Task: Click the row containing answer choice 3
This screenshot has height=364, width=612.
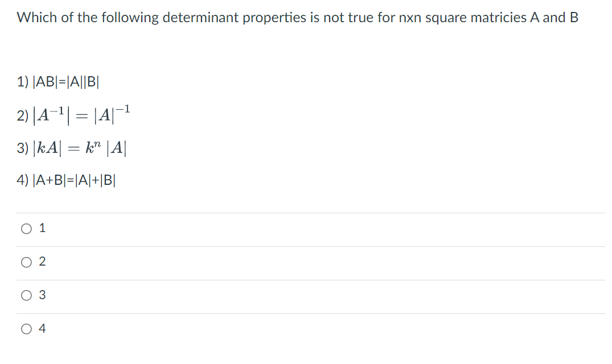Action: click(228, 295)
